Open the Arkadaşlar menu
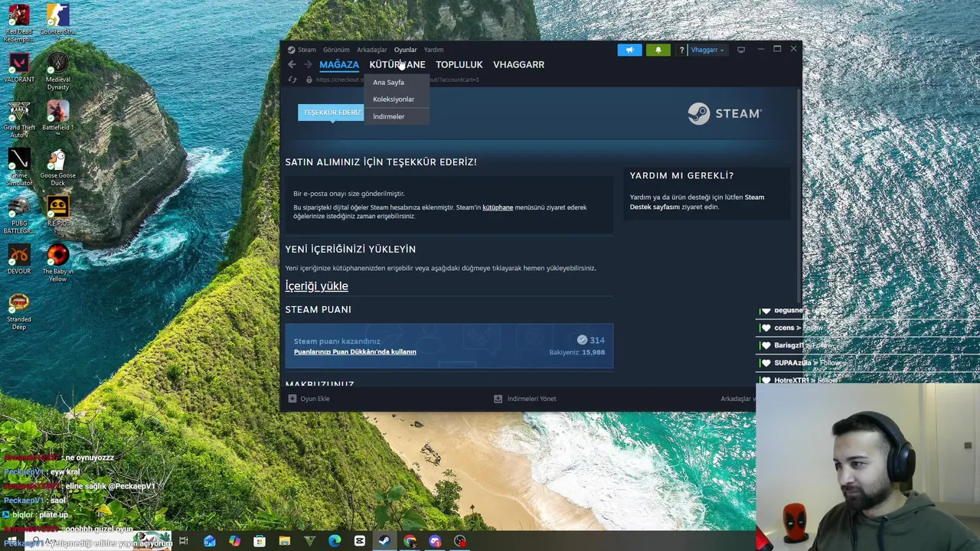980x551 pixels. [x=372, y=50]
